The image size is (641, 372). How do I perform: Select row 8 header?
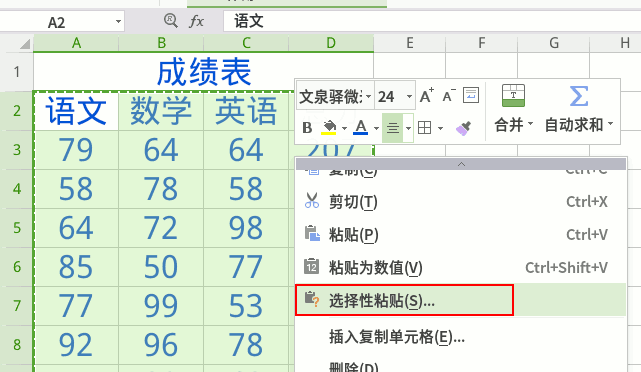point(16,344)
